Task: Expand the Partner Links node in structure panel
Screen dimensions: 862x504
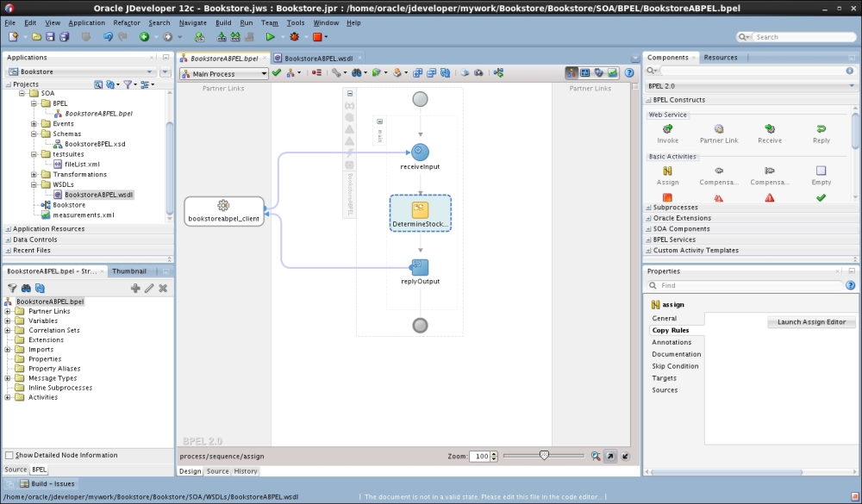Action: [6, 311]
